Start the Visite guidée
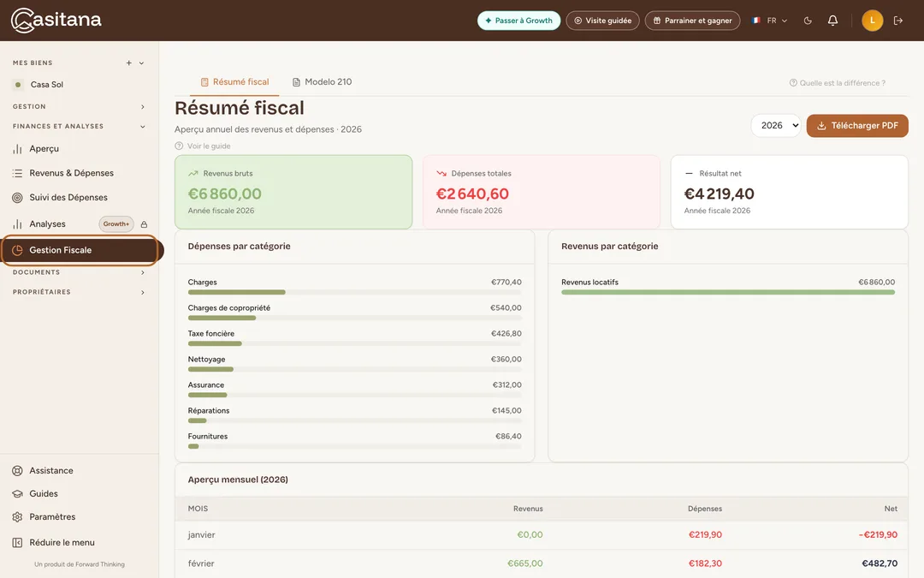The height and width of the screenshot is (578, 924). pos(602,21)
